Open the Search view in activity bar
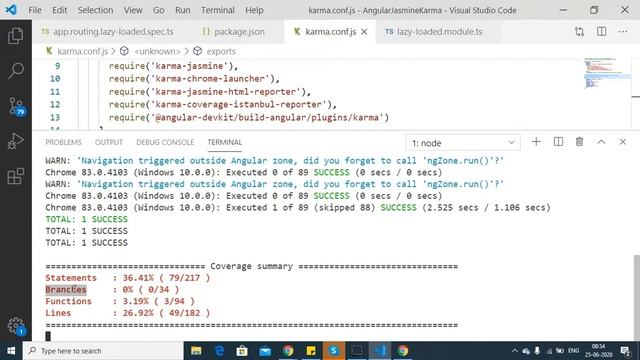Screen dimensions: 640x360 (16, 71)
